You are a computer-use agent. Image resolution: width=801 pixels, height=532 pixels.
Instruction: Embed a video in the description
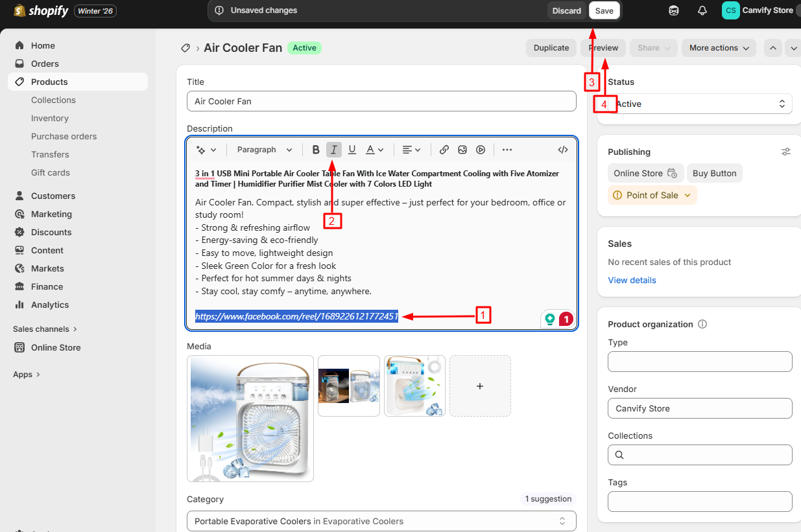click(480, 150)
